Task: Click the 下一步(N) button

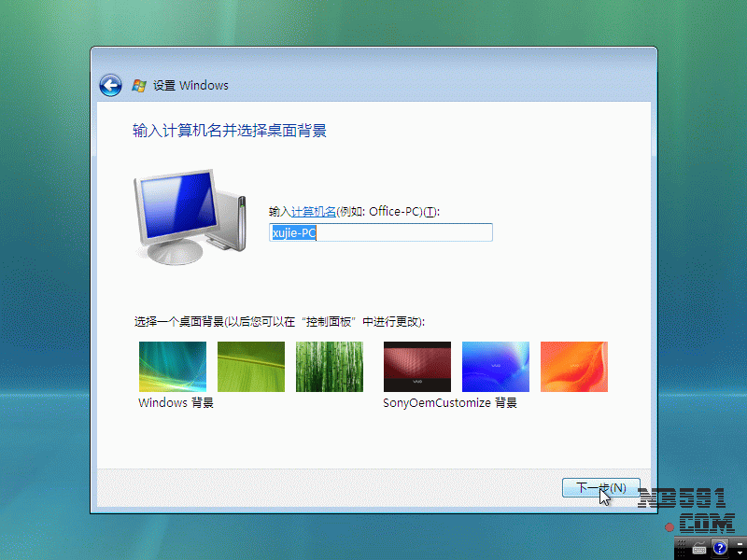Action: click(600, 487)
